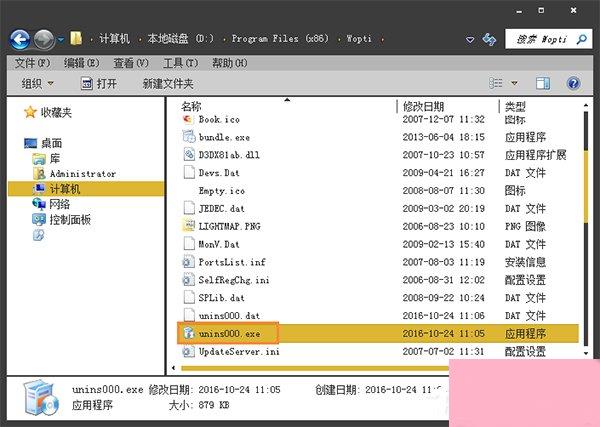Expand address bar history dropdown arrow
This screenshot has width=600, height=427.
(470, 39)
